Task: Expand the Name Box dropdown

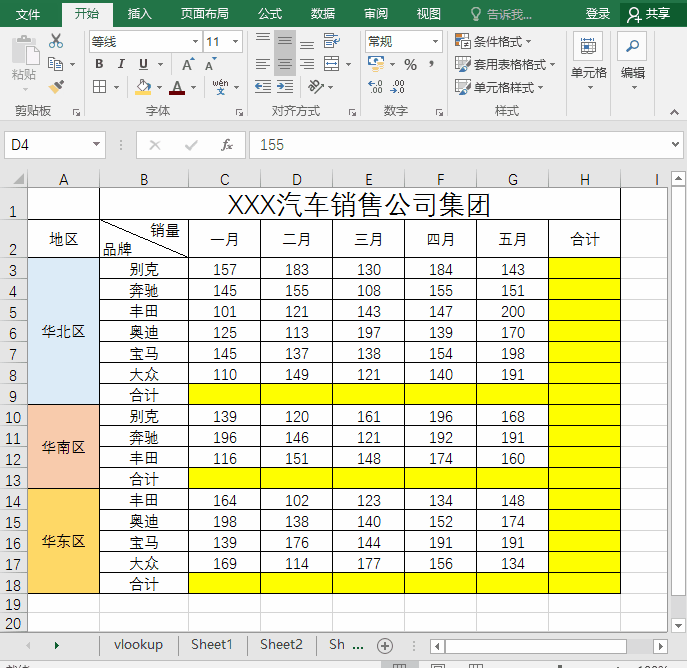Action: pos(96,144)
